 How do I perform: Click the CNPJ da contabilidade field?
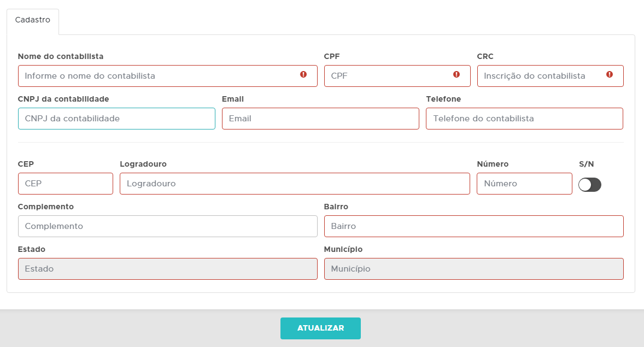tap(116, 119)
